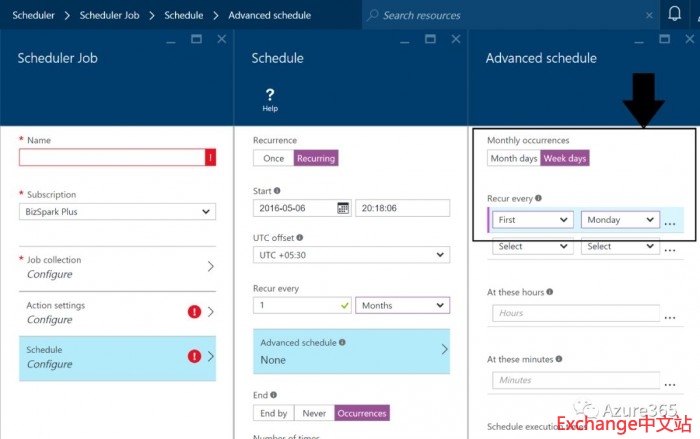This screenshot has width=700, height=439.
Task: Open the Advanced schedule None row
Action: (351, 351)
